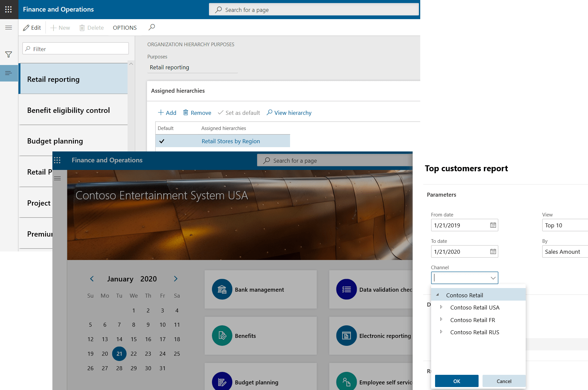
Task: Click the toolbar search magnifier icon
Action: tap(152, 27)
